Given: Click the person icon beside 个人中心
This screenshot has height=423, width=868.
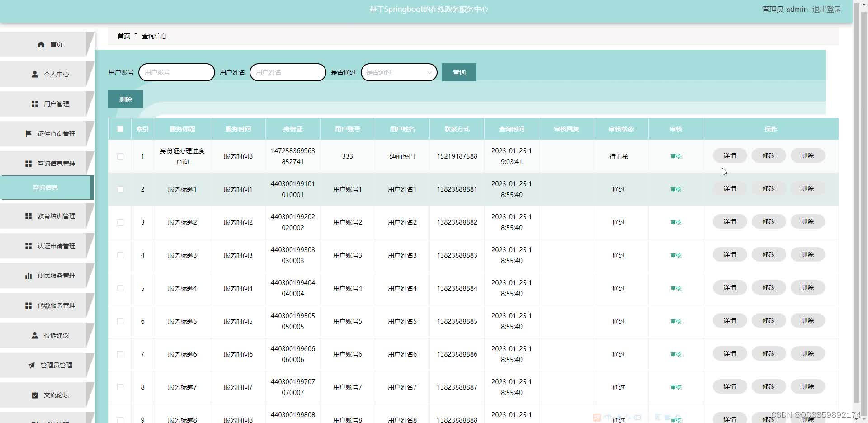Looking at the screenshot, I should (x=35, y=74).
